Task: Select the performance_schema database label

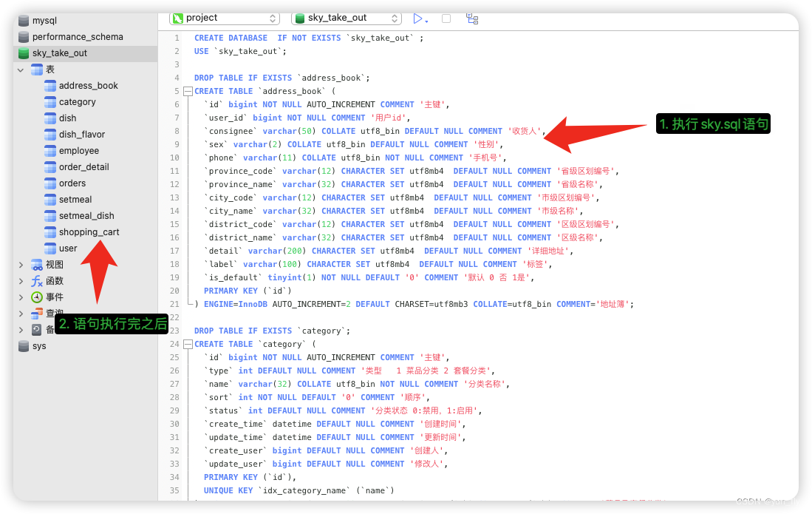Action: pyautogui.click(x=78, y=37)
